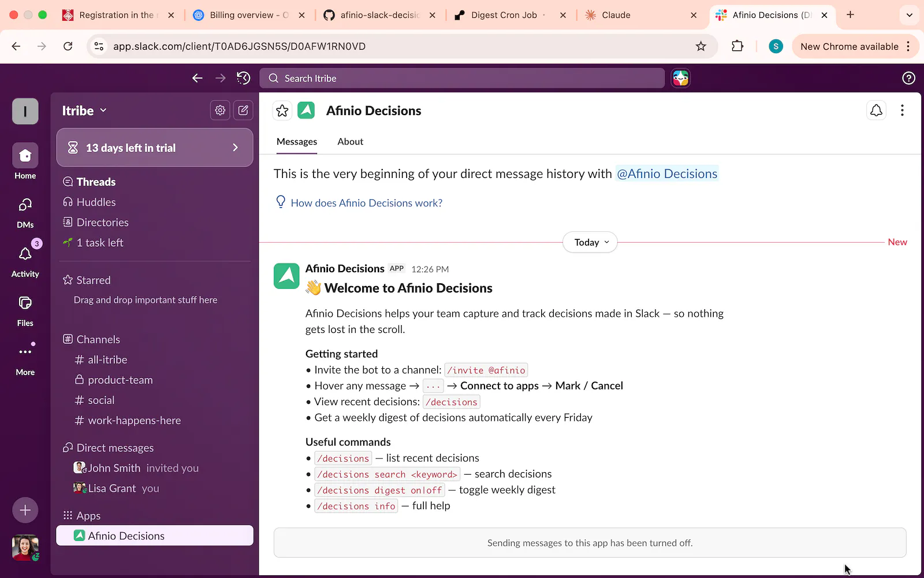
Task: Switch to the Messages tab
Action: coord(297,142)
